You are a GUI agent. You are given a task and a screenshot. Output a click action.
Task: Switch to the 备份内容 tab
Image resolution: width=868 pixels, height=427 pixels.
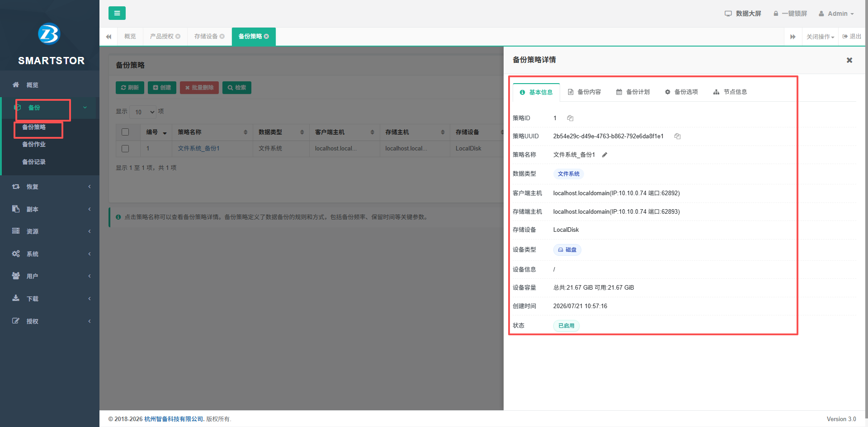point(585,92)
